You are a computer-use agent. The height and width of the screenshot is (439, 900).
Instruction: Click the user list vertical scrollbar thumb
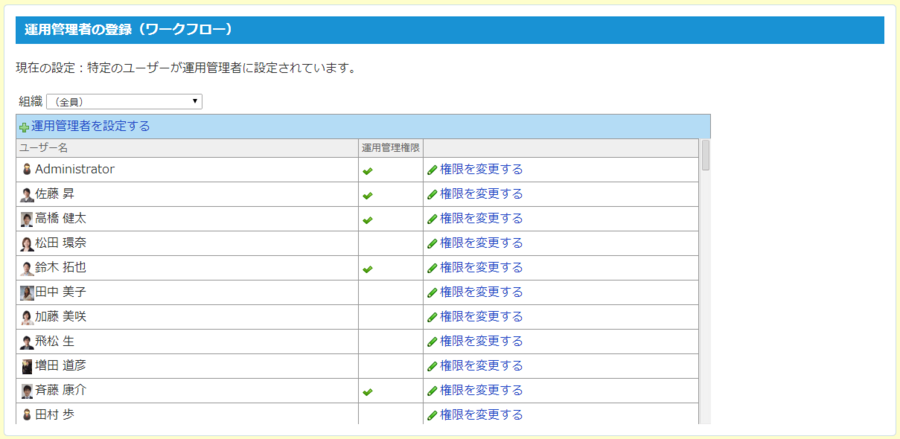click(706, 156)
